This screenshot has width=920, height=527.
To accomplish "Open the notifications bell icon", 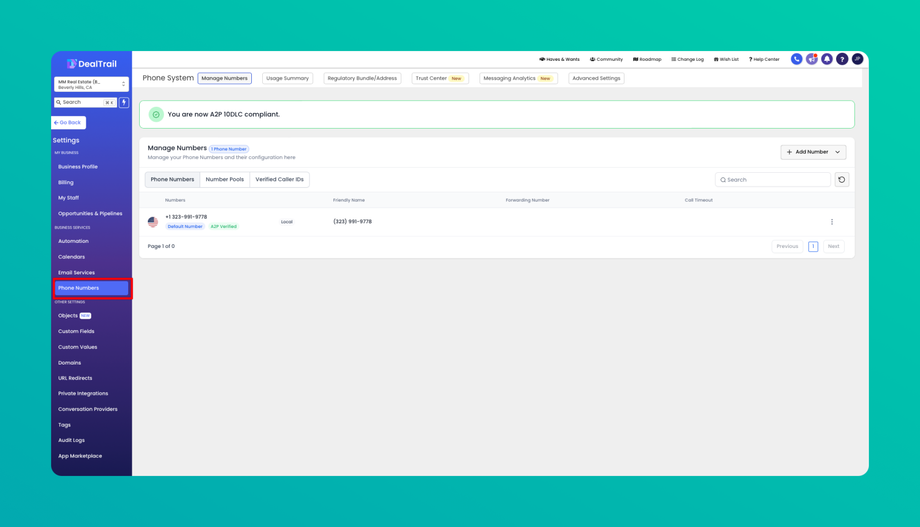I will tap(827, 59).
